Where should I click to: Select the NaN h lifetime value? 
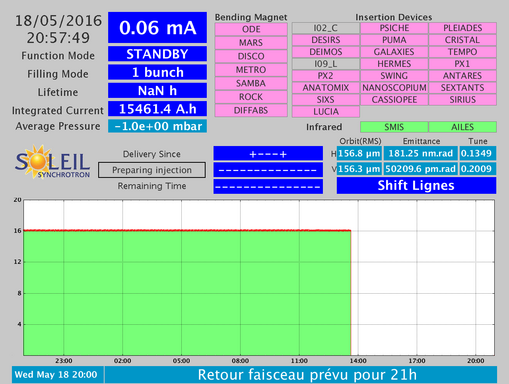[x=157, y=91]
